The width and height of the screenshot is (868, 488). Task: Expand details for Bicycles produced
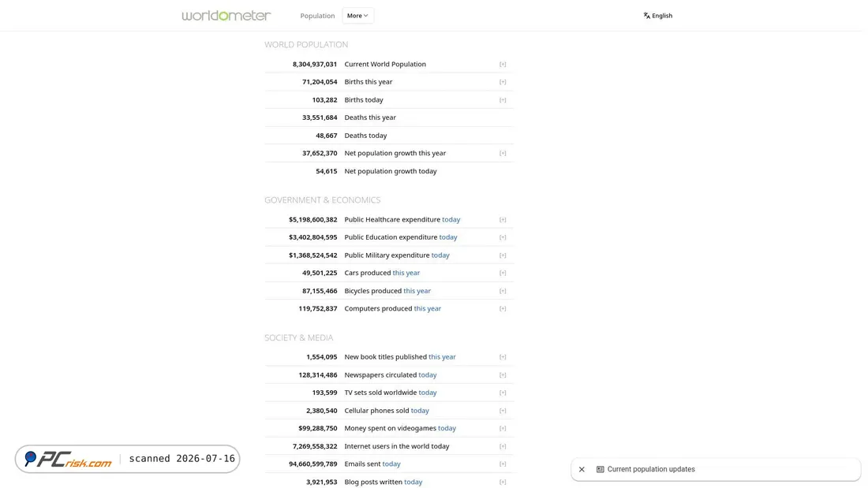tap(503, 291)
